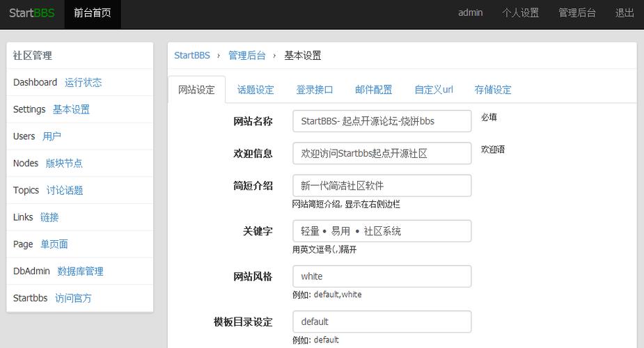This screenshot has width=644, height=348.
Task: Click the admin username link
Action: coord(470,13)
